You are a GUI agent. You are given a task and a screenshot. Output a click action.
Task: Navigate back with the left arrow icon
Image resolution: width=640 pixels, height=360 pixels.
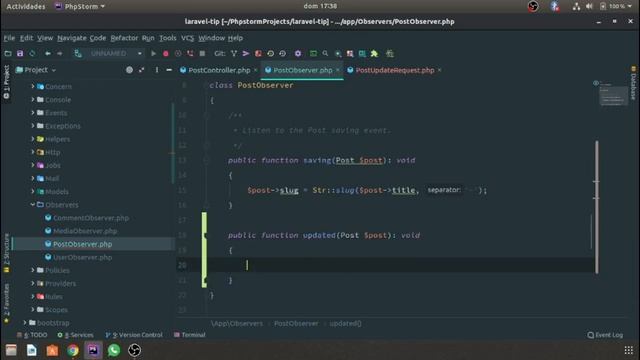[x=48, y=53]
